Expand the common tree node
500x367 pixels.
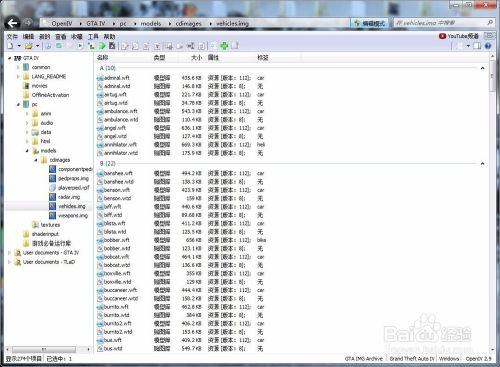pyautogui.click(x=18, y=67)
